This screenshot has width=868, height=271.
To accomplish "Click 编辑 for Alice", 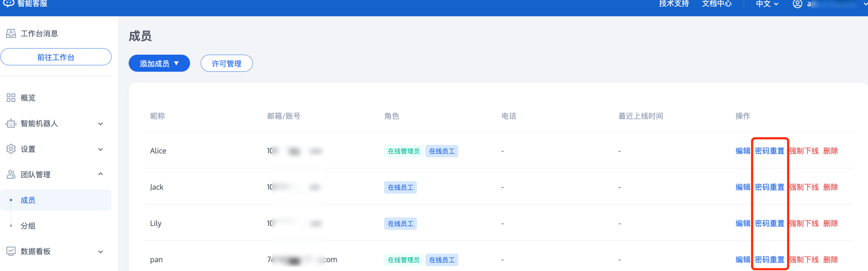I will [743, 151].
